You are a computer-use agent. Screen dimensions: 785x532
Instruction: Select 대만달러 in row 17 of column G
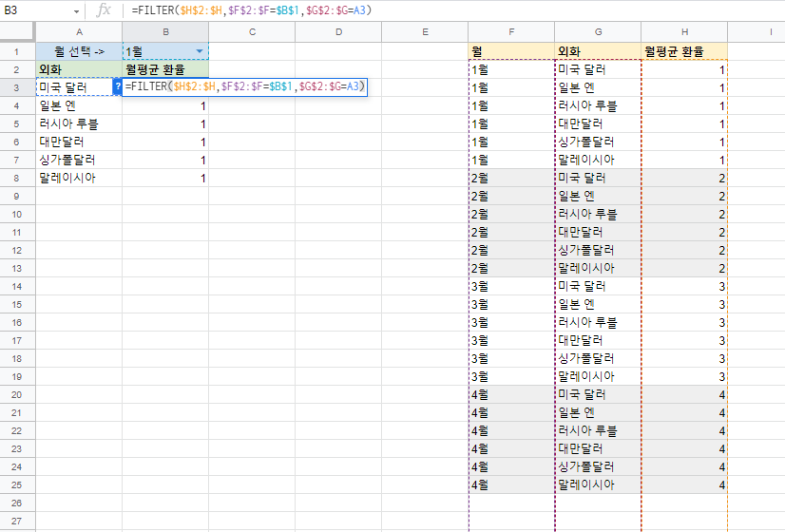[x=598, y=340]
